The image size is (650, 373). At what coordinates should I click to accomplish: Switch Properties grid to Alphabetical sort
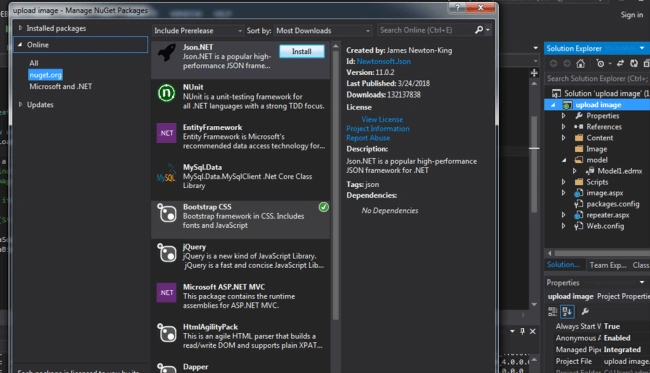click(568, 311)
